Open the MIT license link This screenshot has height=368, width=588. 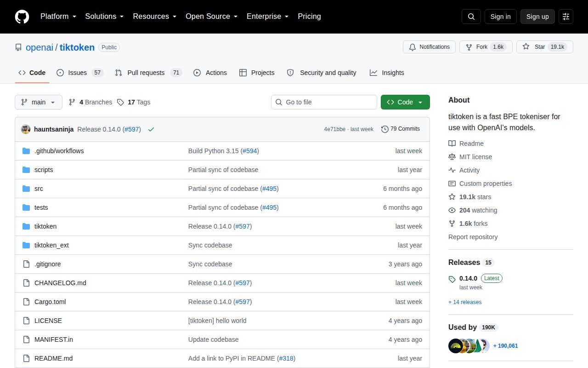tap(470, 157)
